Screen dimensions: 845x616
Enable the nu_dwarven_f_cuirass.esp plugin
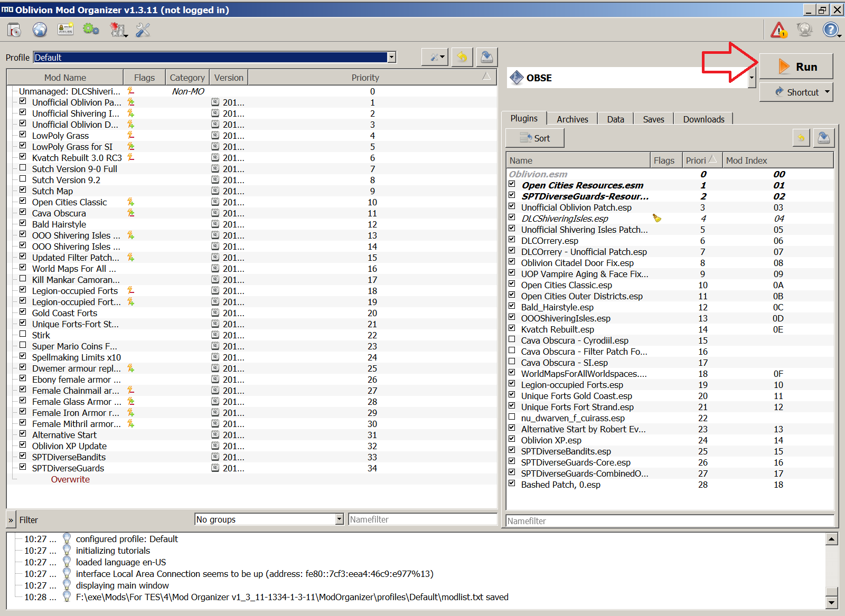[512, 416]
